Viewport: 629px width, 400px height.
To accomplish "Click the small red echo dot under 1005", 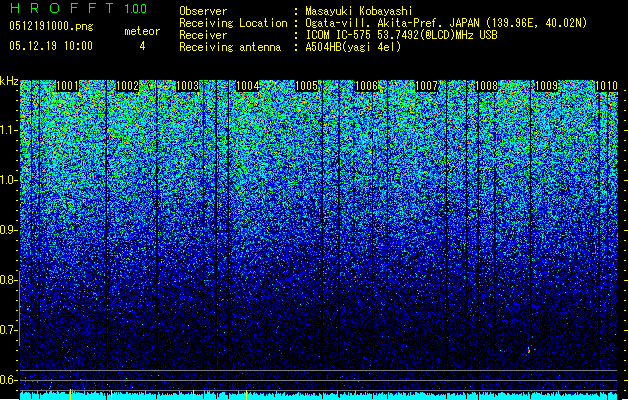I will click(x=290, y=349).
